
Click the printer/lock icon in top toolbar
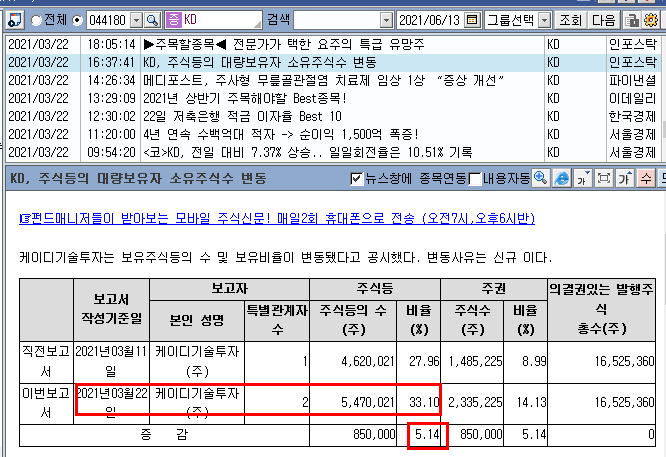[632, 20]
